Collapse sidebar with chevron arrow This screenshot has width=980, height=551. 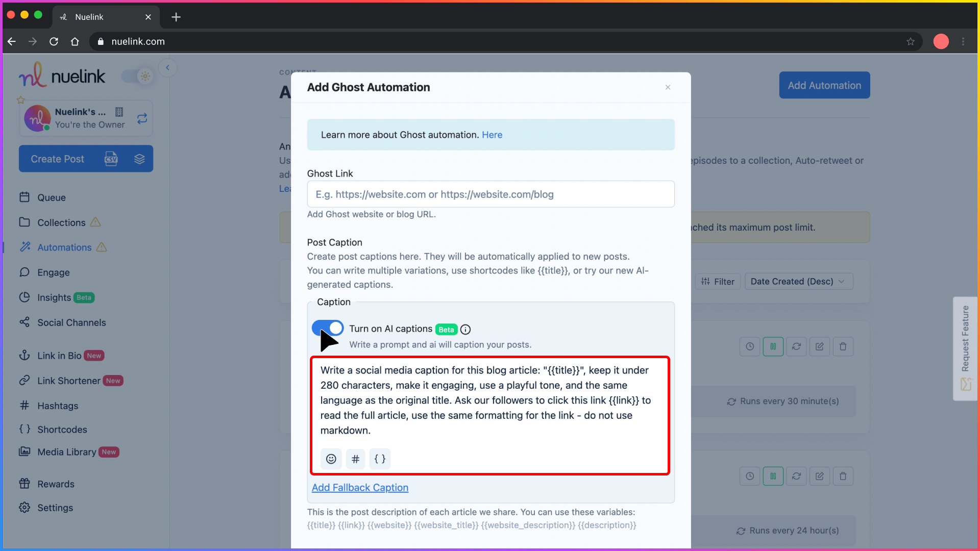[x=167, y=67]
